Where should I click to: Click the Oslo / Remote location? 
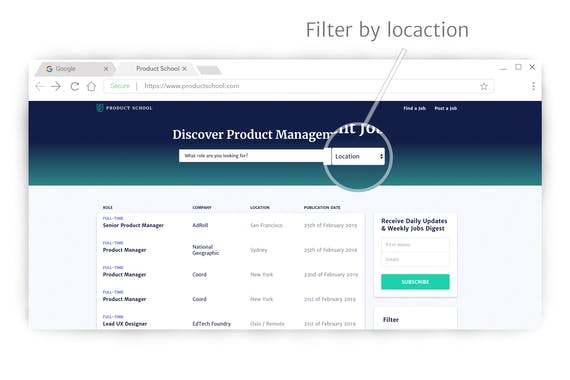click(267, 324)
